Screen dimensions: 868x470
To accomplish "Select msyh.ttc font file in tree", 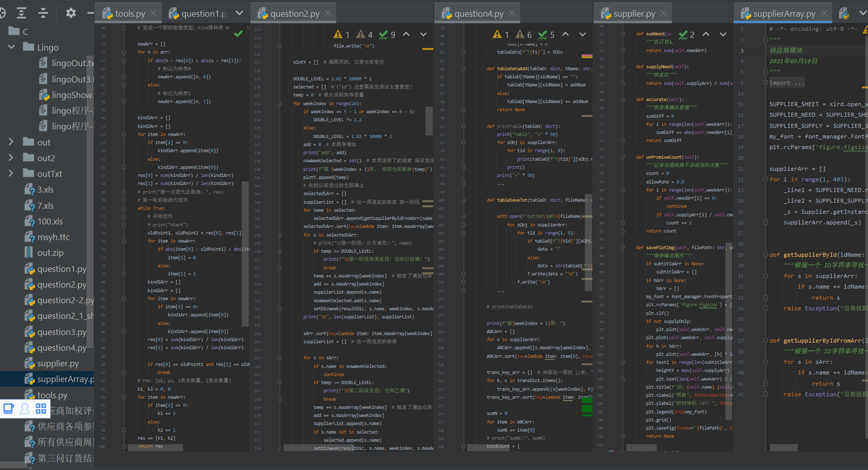I will [47, 237].
